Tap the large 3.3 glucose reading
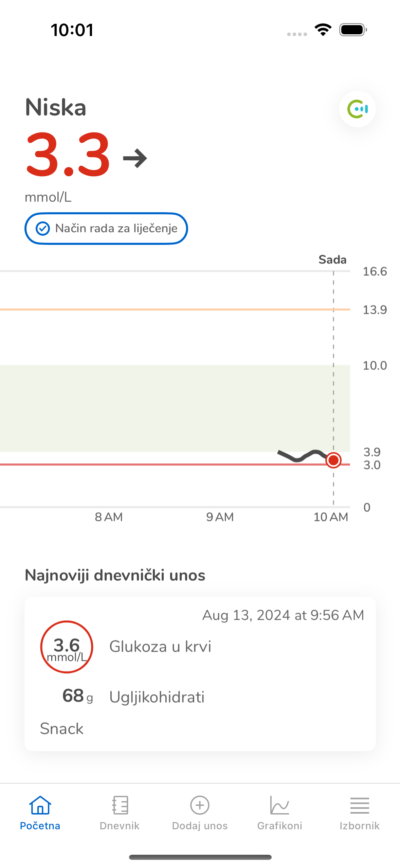This screenshot has height=868, width=400. pyautogui.click(x=68, y=155)
